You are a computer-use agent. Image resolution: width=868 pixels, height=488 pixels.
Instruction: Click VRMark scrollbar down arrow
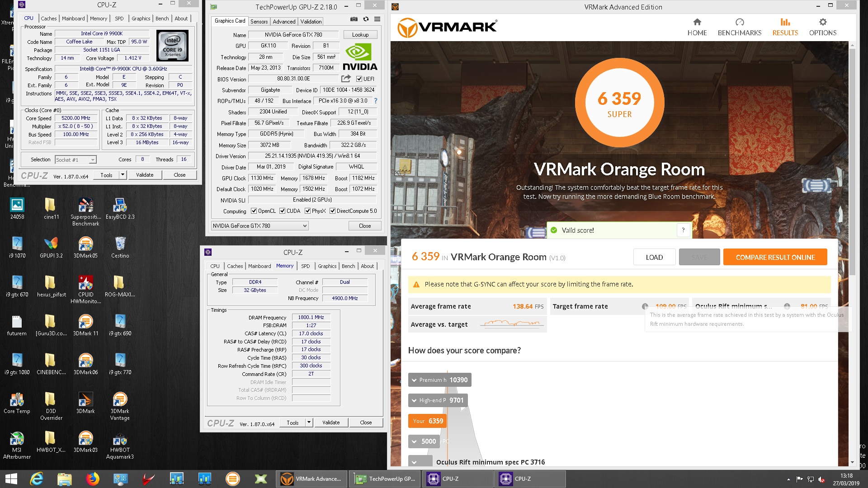point(852,462)
